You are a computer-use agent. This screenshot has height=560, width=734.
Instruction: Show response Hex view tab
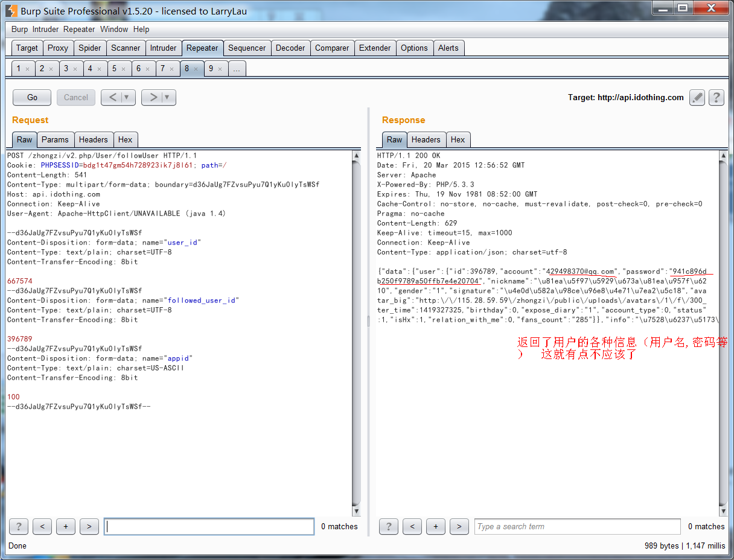tap(458, 139)
